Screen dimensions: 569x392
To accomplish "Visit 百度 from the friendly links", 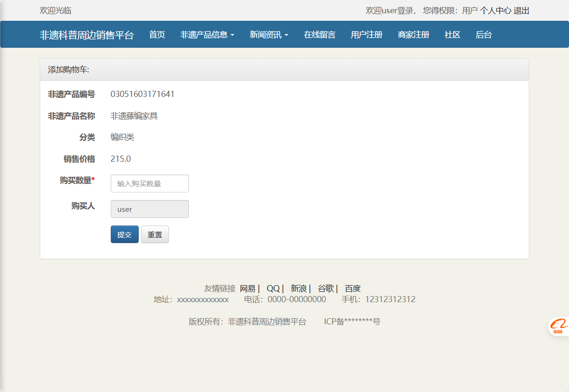I will pos(353,288).
